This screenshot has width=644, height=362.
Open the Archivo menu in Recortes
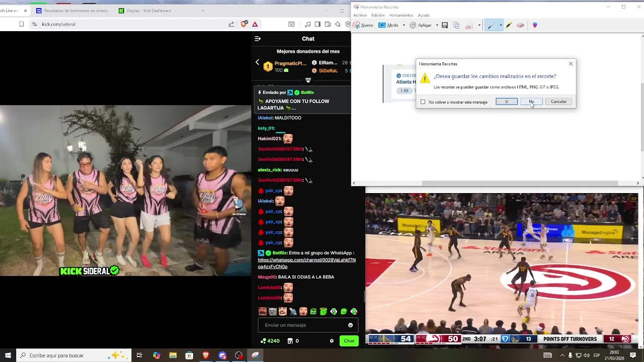tap(360, 15)
